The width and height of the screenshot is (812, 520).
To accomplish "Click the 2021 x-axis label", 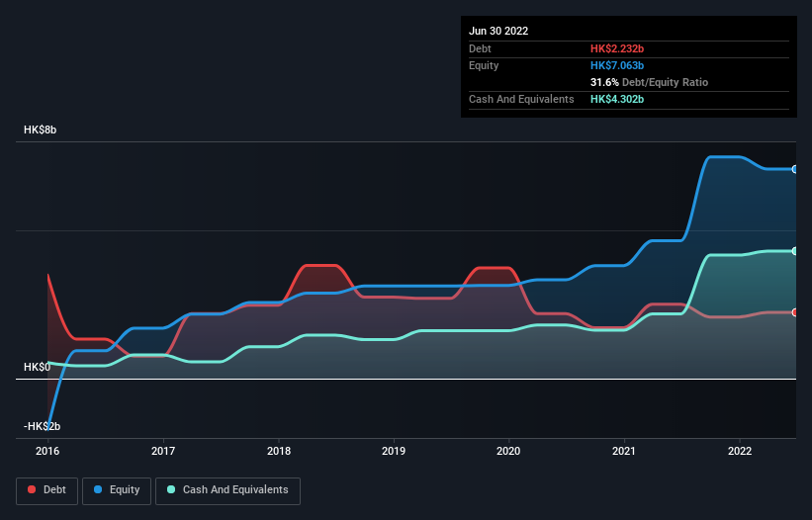I will pos(624,451).
